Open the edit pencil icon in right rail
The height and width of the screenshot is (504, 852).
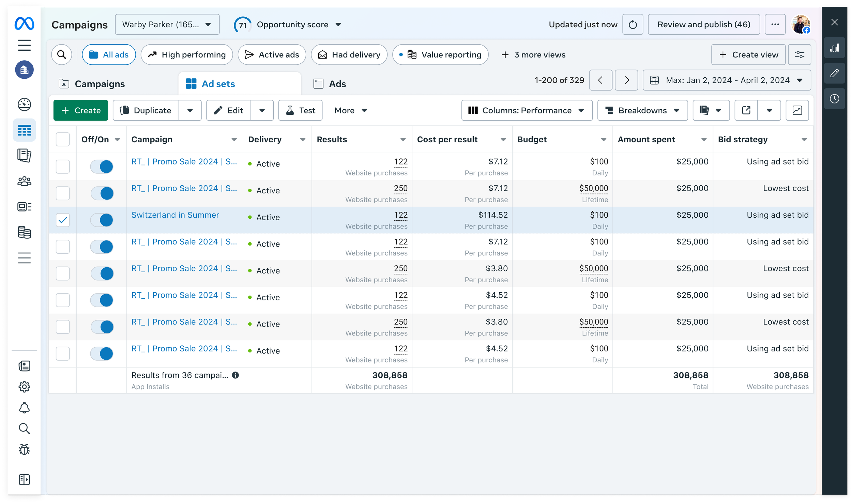pyautogui.click(x=834, y=73)
